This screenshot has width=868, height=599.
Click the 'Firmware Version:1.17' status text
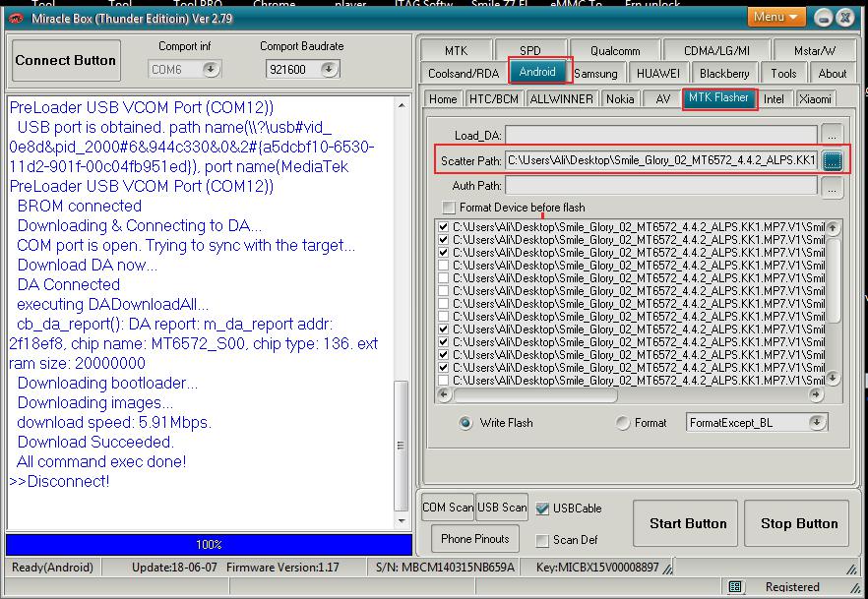[282, 568]
